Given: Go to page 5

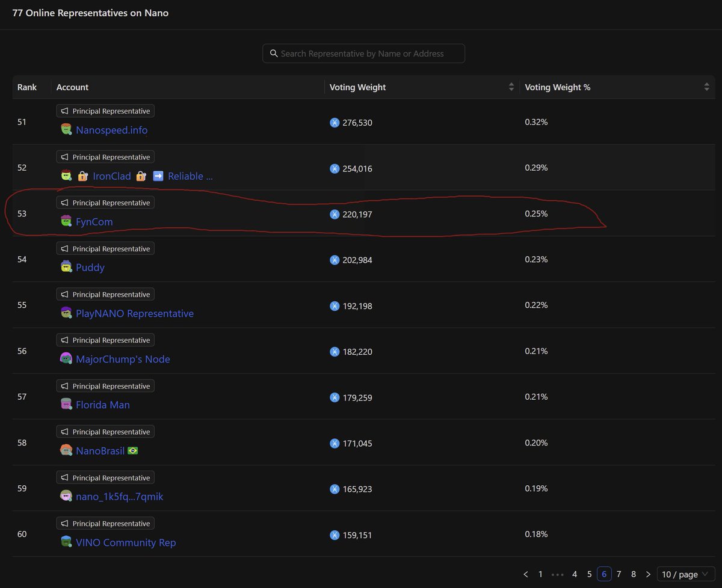Looking at the screenshot, I should click(x=590, y=574).
